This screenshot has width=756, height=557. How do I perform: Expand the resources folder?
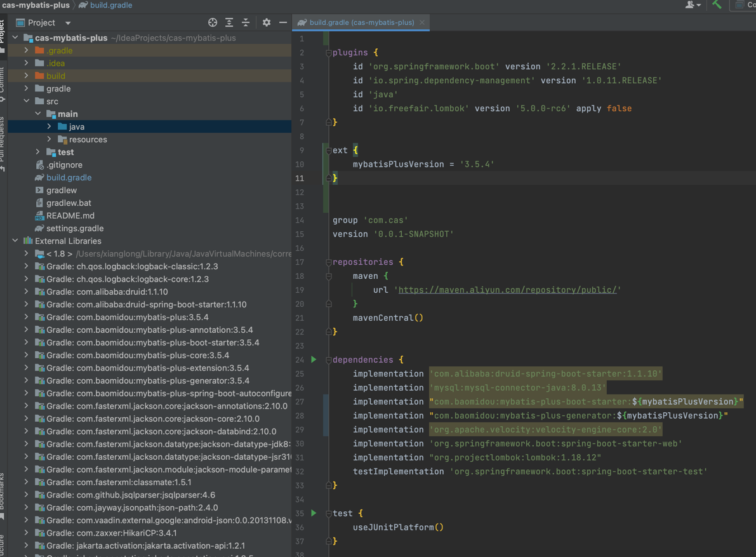(x=50, y=139)
